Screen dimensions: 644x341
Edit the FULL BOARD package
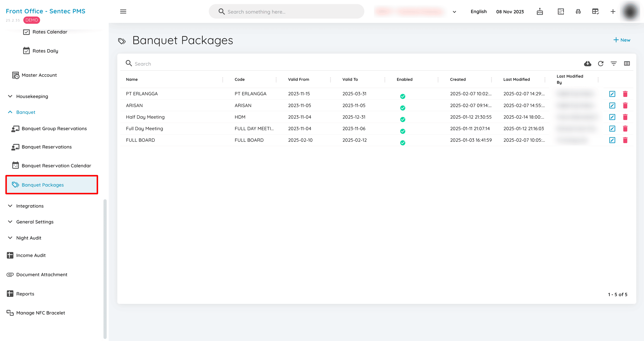[612, 140]
